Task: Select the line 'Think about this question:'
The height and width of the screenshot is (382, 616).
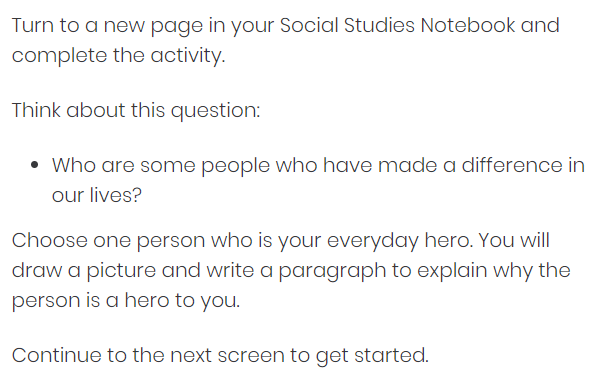Action: point(136,110)
